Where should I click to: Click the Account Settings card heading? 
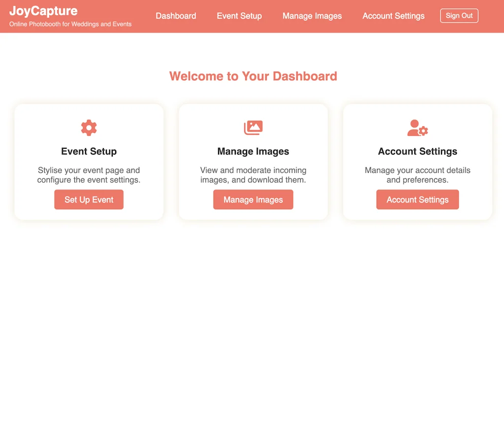click(417, 151)
